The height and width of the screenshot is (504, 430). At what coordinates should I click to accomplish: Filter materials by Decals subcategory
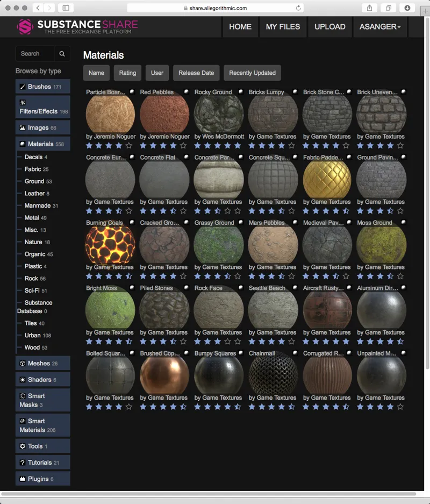[35, 157]
